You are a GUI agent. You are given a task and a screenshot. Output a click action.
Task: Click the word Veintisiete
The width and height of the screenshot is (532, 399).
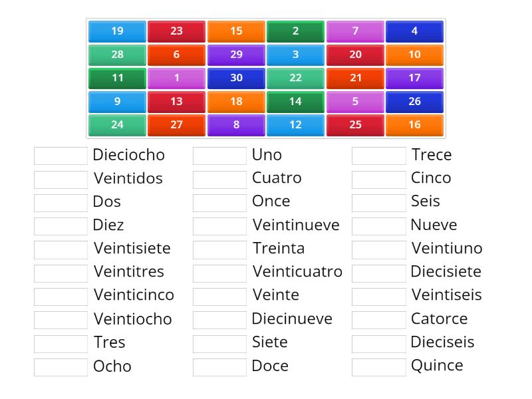tap(133, 249)
